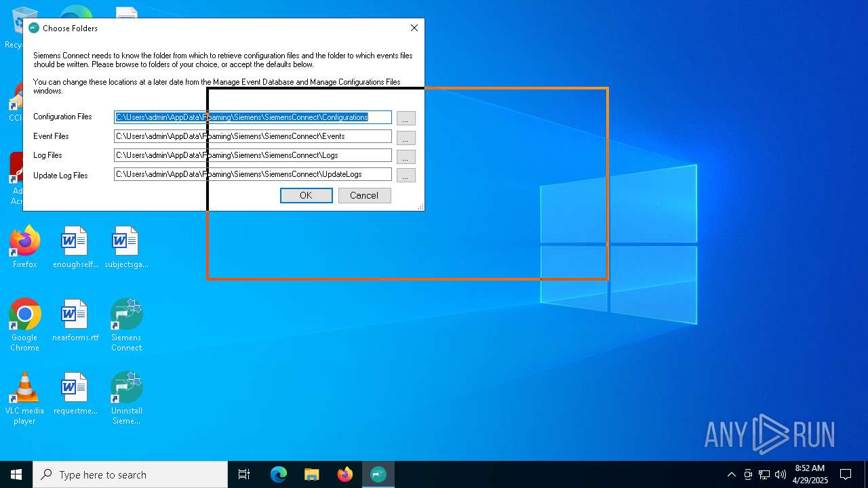Open Google Chrome desktop shortcut
Screen dimensions: 868x488
25,325
